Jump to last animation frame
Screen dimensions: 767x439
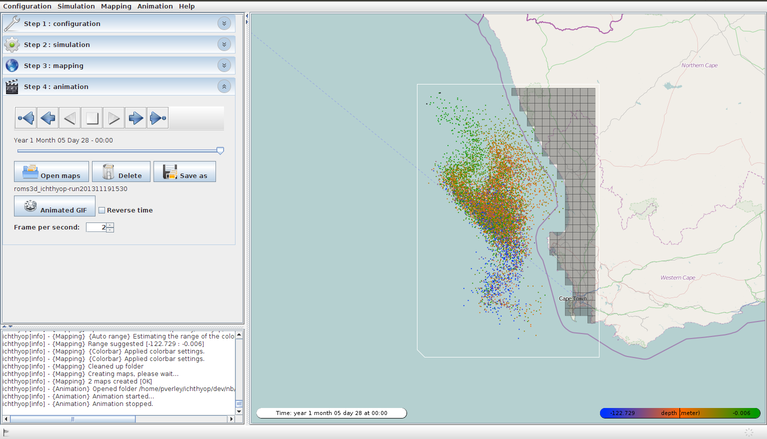pos(157,119)
